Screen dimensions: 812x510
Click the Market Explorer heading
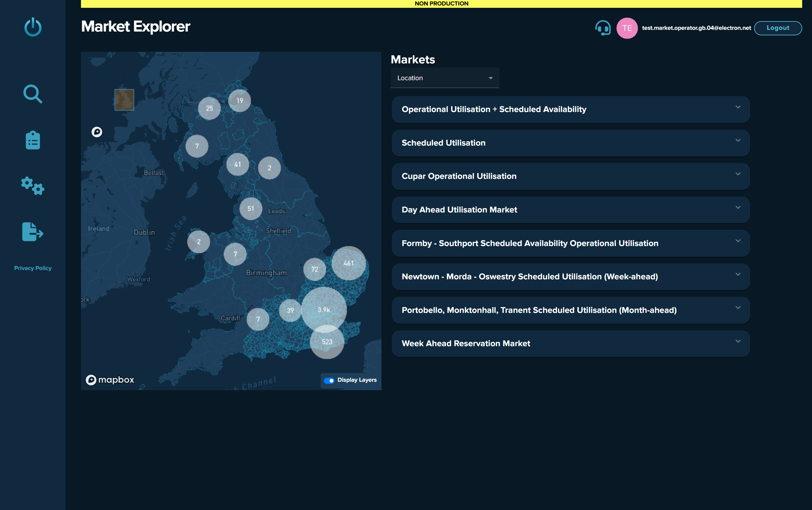(x=135, y=26)
